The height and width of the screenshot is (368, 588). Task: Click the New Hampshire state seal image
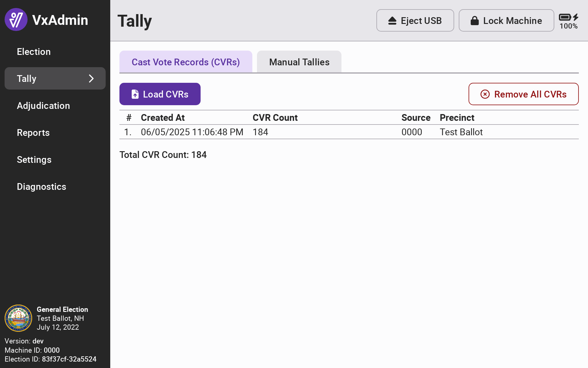(18, 318)
